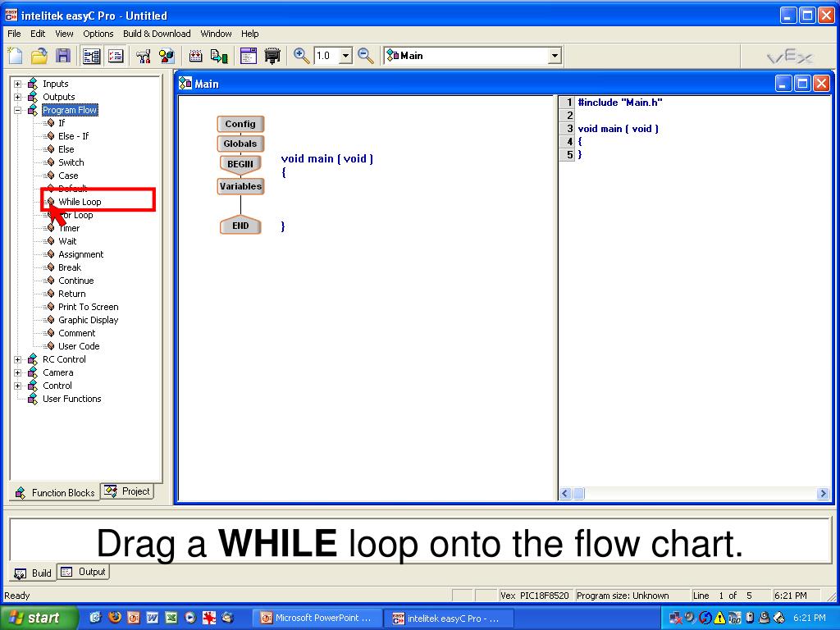Select the Print To Screen block
Viewport: 840px width, 630px height.
[88, 307]
